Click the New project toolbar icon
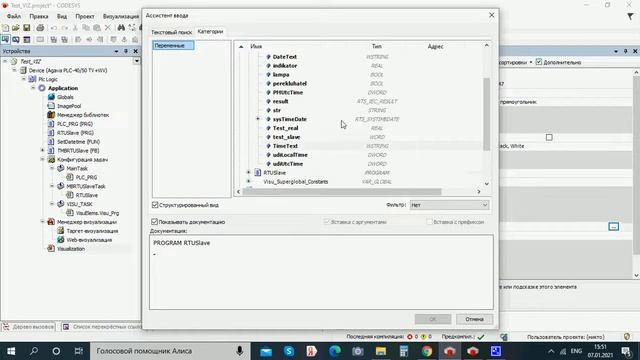This screenshot has width=640, height=360. coord(5,28)
